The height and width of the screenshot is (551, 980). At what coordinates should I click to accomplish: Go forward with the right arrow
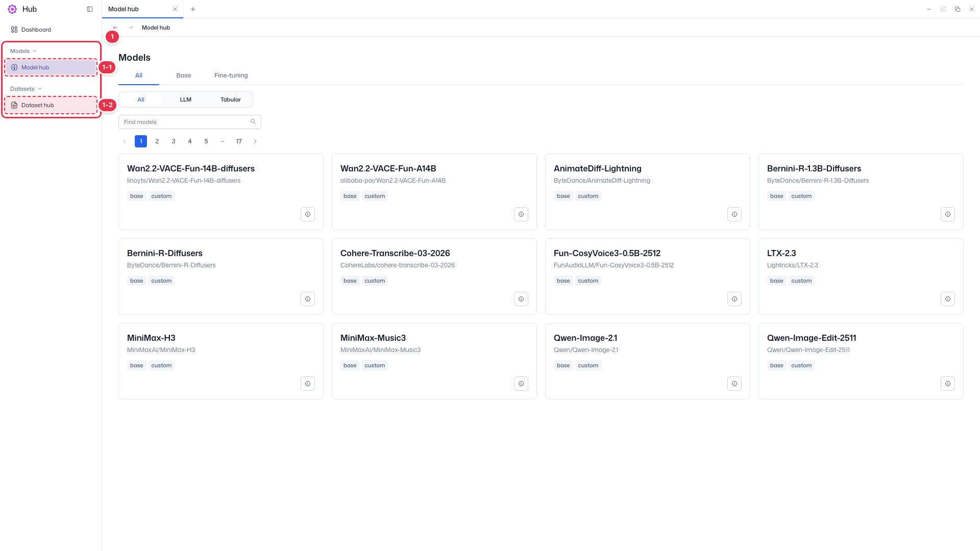coord(131,28)
